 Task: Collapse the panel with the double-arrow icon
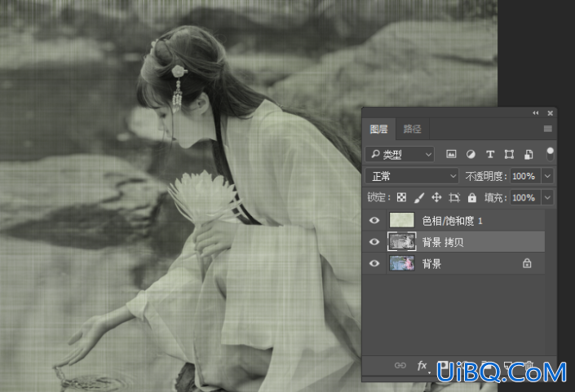click(x=536, y=113)
